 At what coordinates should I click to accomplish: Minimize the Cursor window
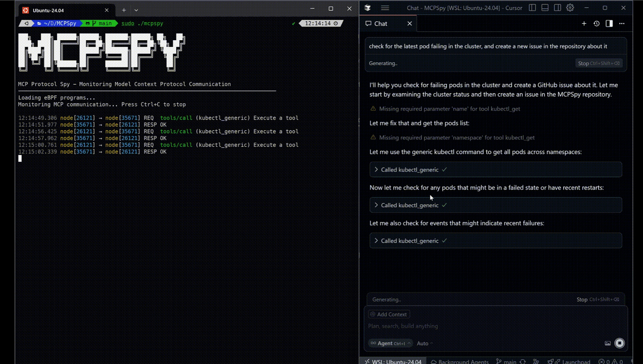click(x=586, y=8)
